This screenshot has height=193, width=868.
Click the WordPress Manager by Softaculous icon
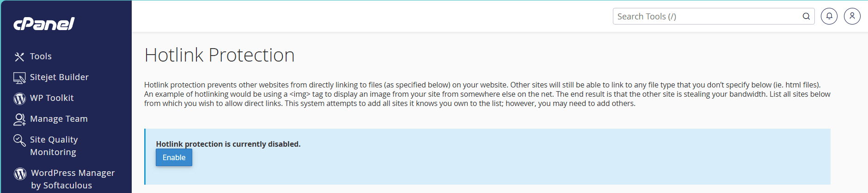[20, 174]
